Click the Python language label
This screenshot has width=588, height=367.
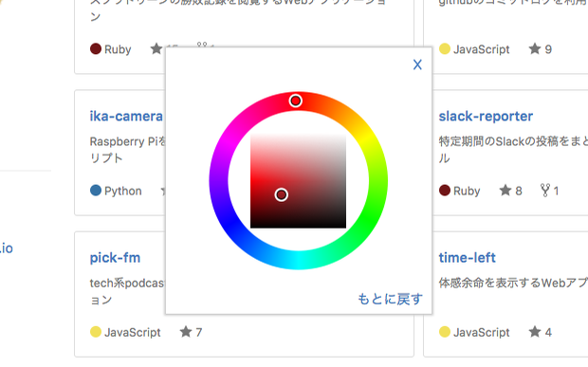pyautogui.click(x=123, y=192)
